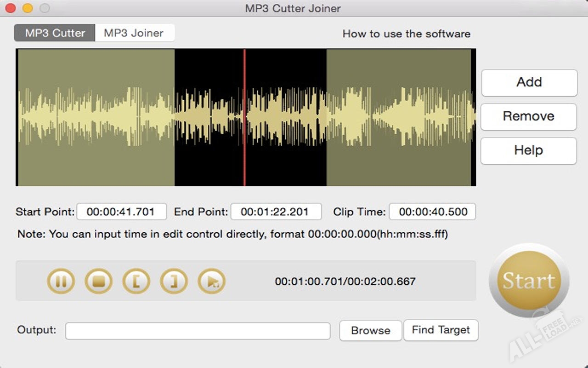Set end point with right bracket icon
Screen dimensions: 588x368
click(x=174, y=281)
